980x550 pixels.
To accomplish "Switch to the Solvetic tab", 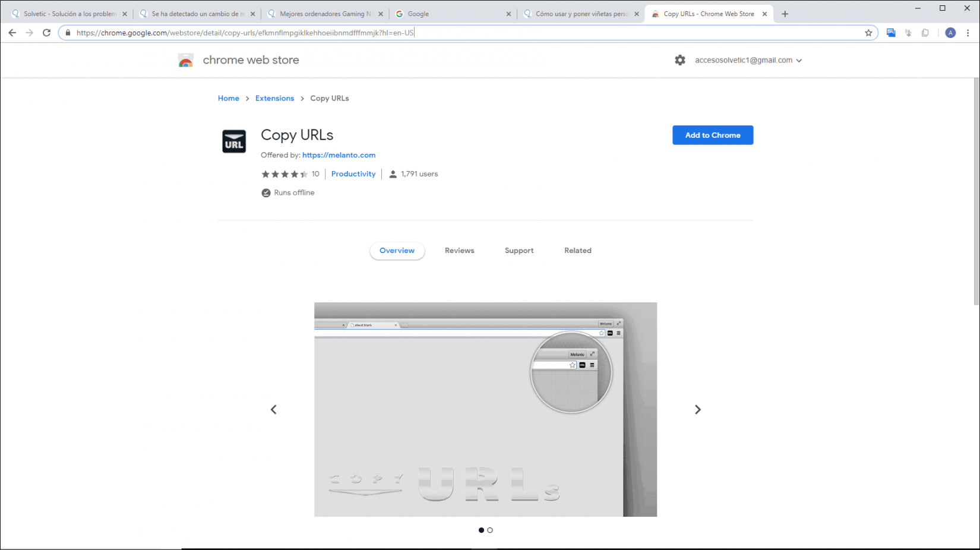I will (69, 14).
